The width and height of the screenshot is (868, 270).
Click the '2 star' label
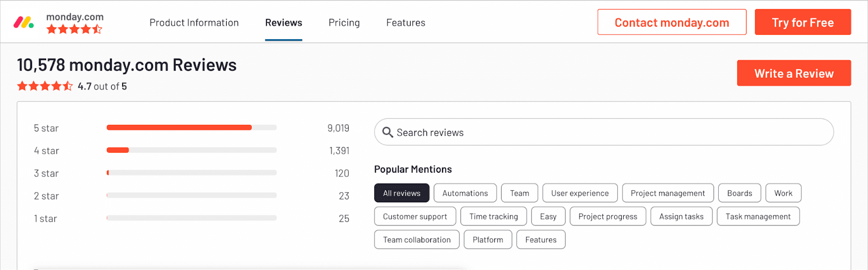[46, 196]
